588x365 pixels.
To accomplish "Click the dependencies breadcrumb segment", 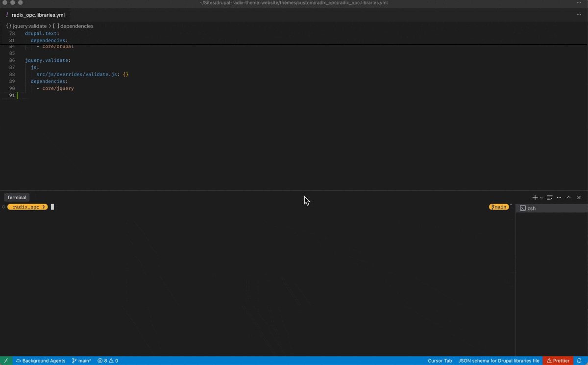I will point(76,26).
